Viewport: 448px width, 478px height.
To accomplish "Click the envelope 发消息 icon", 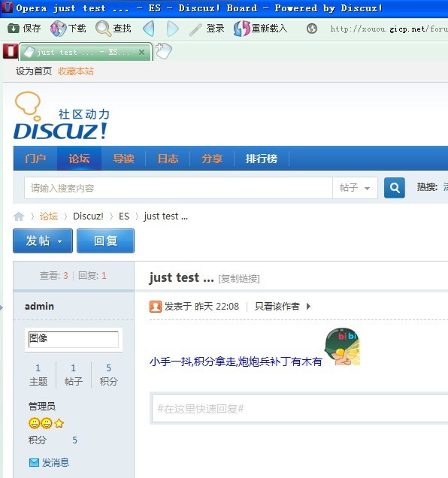I will pos(34,462).
